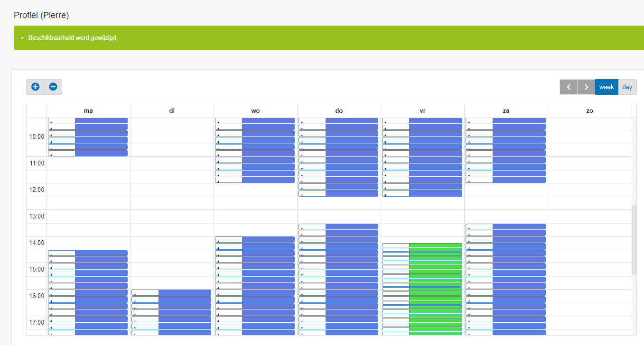The height and width of the screenshot is (345, 644).
Task: Click the 'ma' day column header
Action: (x=88, y=111)
